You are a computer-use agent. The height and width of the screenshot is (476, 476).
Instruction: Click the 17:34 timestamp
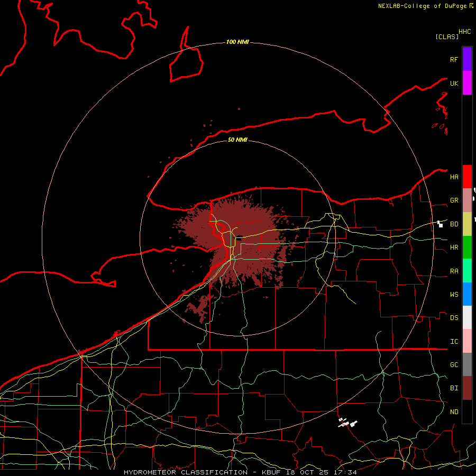tap(346, 472)
